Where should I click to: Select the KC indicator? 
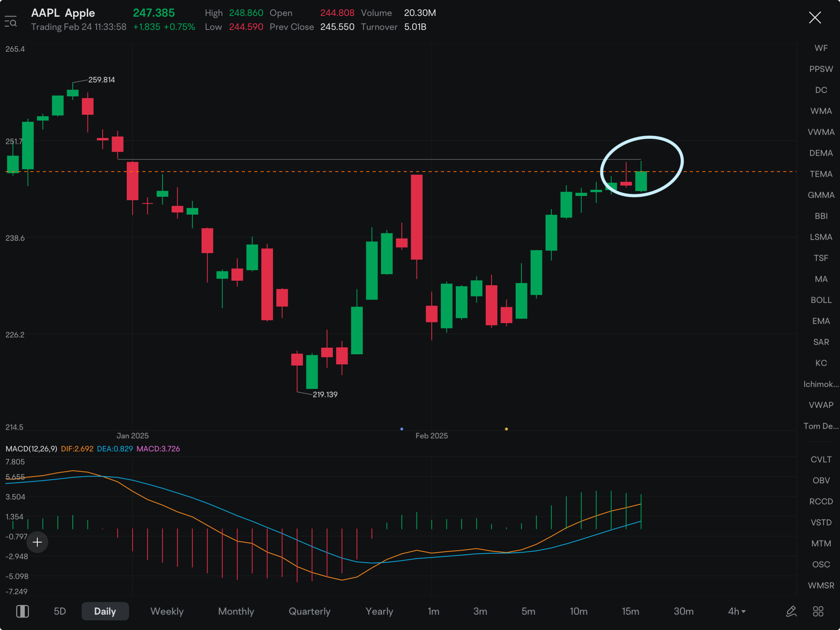(x=821, y=363)
